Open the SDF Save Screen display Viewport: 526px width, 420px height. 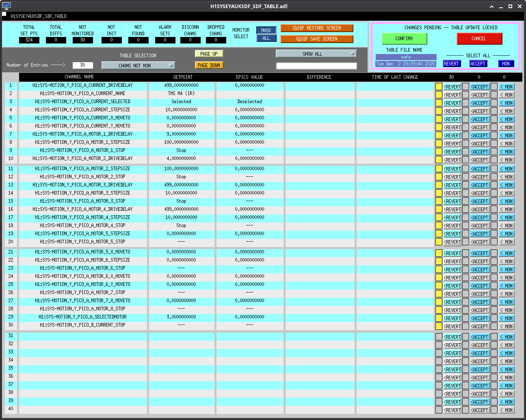coord(316,39)
